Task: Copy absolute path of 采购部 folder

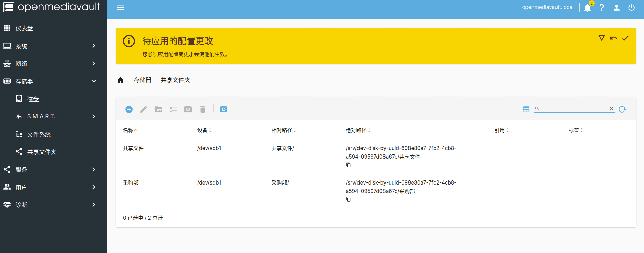Action: click(x=348, y=199)
